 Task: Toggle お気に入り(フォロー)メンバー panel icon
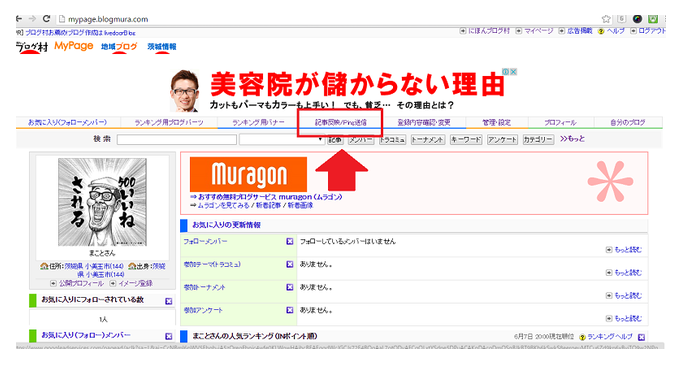(x=169, y=336)
